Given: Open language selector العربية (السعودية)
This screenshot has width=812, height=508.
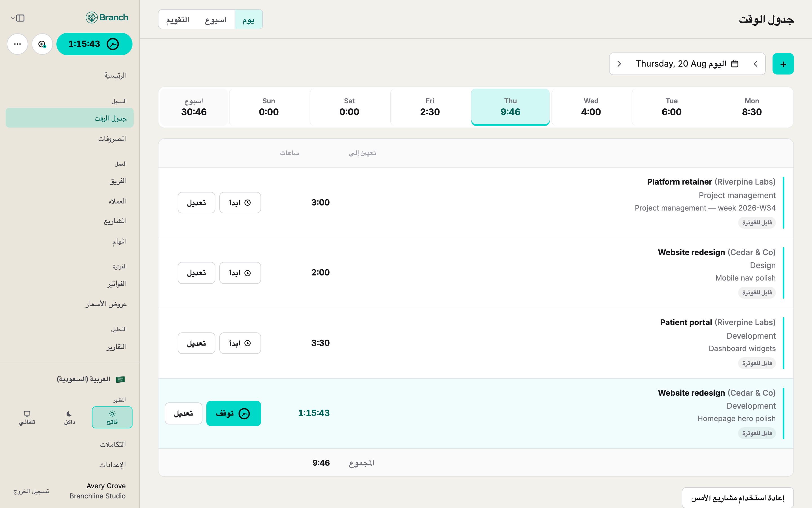Looking at the screenshot, I should [x=91, y=379].
